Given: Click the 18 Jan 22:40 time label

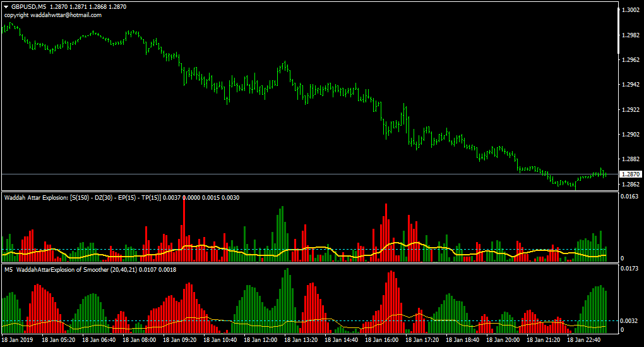Looking at the screenshot, I should coord(583,340).
